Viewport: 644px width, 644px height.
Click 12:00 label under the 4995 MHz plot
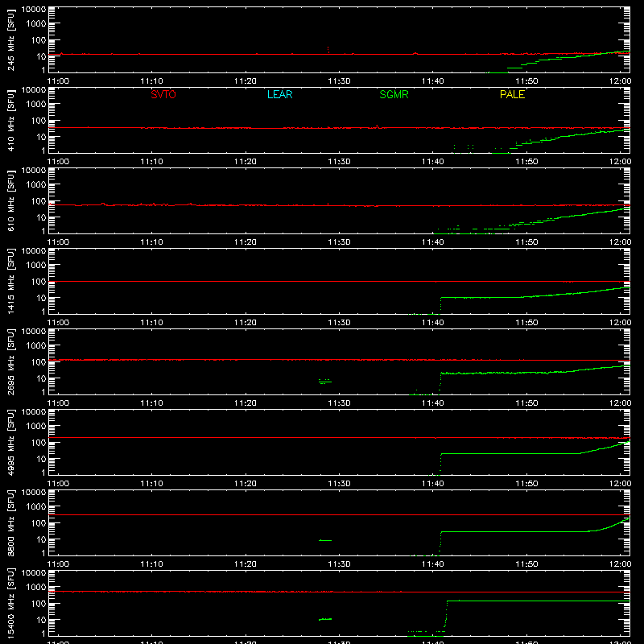click(x=620, y=484)
